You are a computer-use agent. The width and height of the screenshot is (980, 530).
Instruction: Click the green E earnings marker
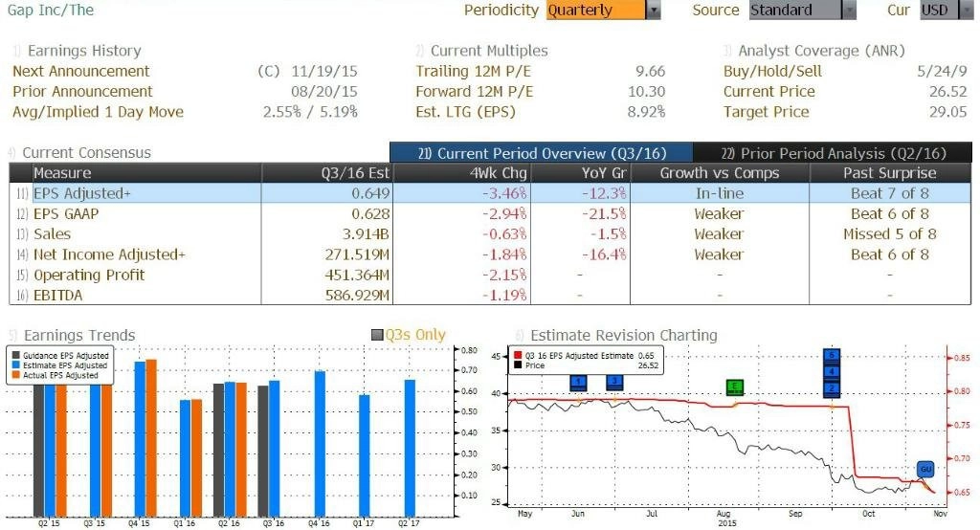click(734, 387)
